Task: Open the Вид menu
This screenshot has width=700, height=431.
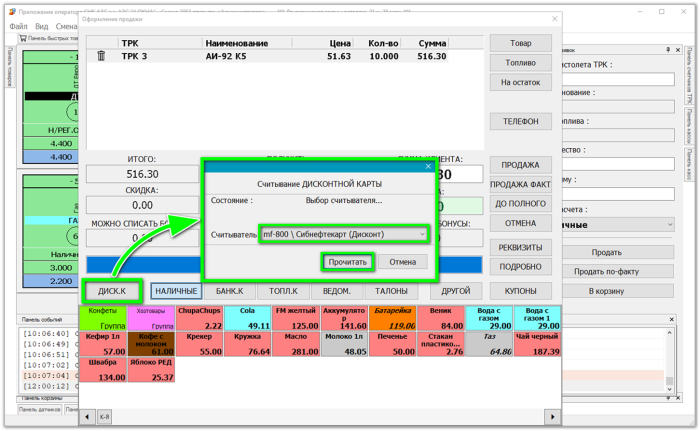Action: click(42, 26)
